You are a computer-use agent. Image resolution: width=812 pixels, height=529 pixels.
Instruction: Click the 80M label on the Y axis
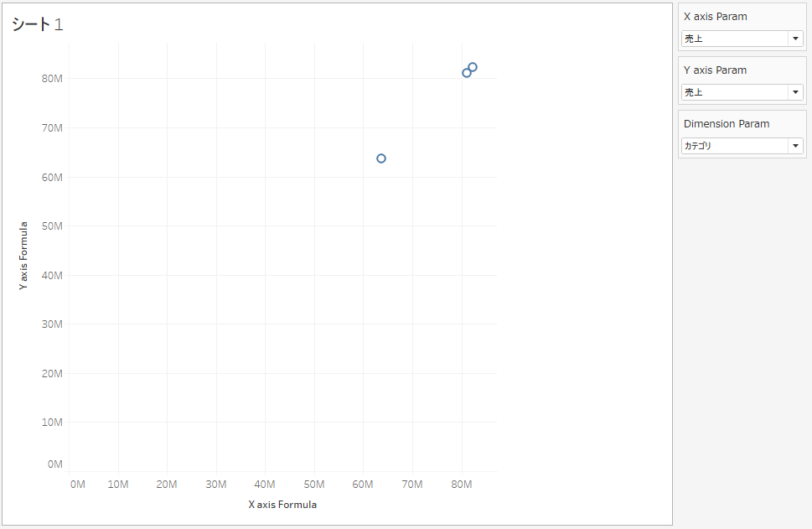click(52, 79)
